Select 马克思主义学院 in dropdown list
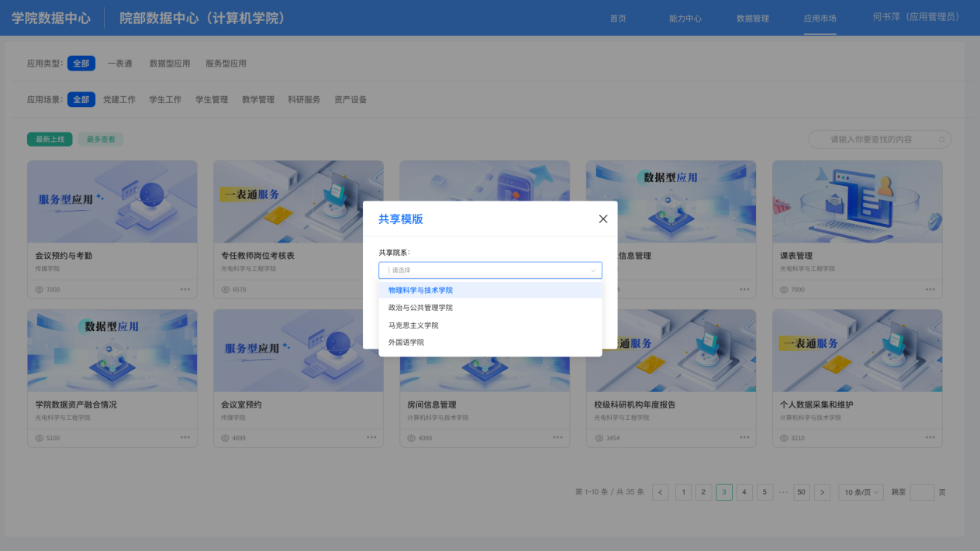This screenshot has height=551, width=980. click(x=490, y=325)
